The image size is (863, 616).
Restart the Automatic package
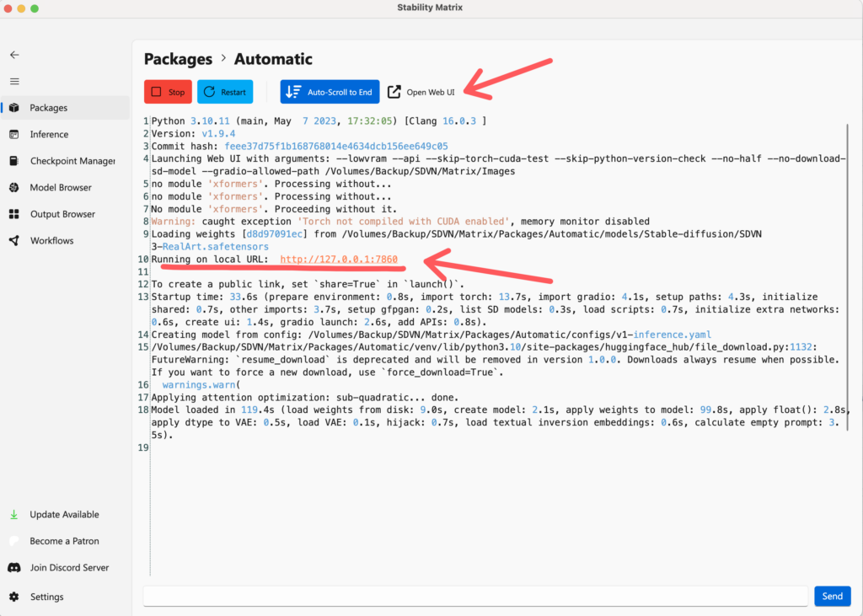(x=225, y=92)
